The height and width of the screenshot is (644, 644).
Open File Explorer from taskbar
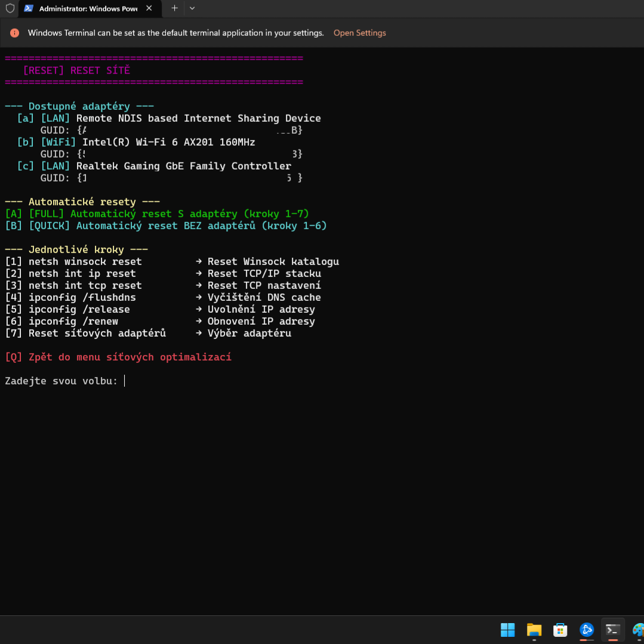534,630
